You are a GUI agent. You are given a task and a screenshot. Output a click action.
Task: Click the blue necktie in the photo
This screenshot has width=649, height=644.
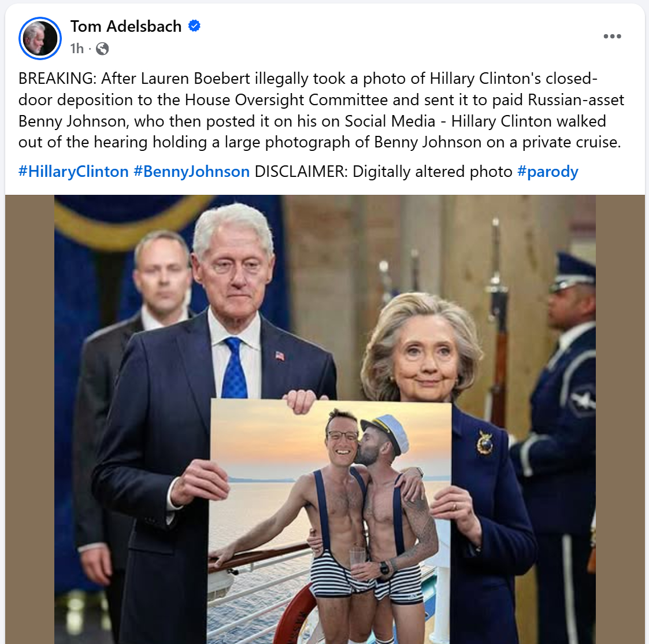point(234,368)
